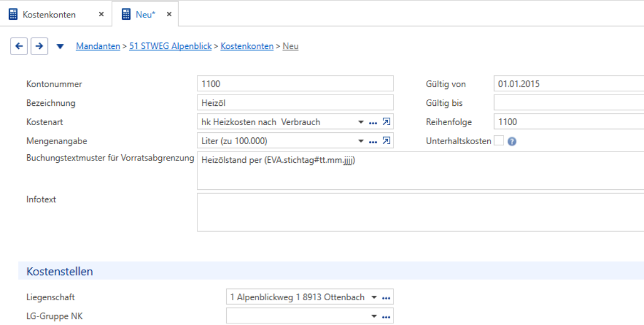Close the Neu* tab
The image size is (644, 325).
169,14
